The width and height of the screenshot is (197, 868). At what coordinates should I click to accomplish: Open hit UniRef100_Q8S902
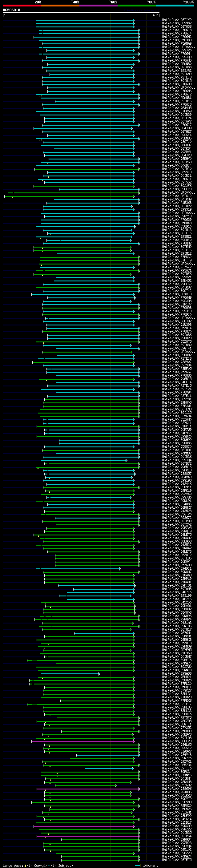pyautogui.click(x=177, y=23)
